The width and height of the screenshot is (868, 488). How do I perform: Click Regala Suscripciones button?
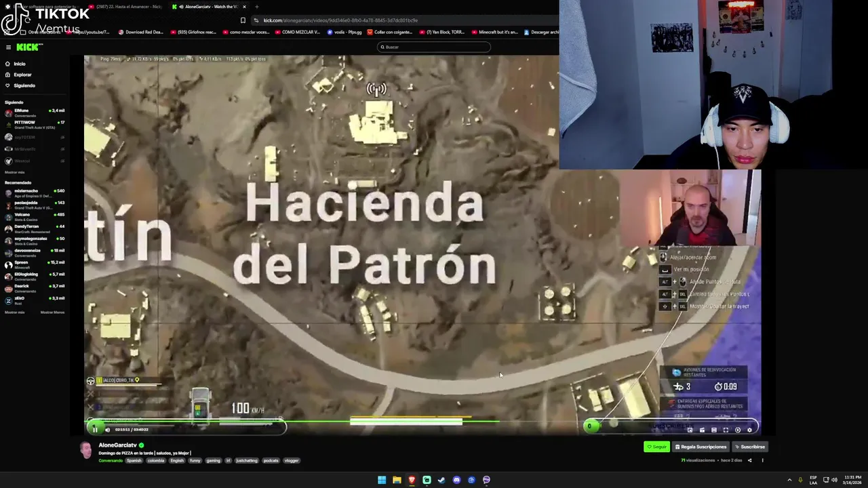tap(700, 447)
